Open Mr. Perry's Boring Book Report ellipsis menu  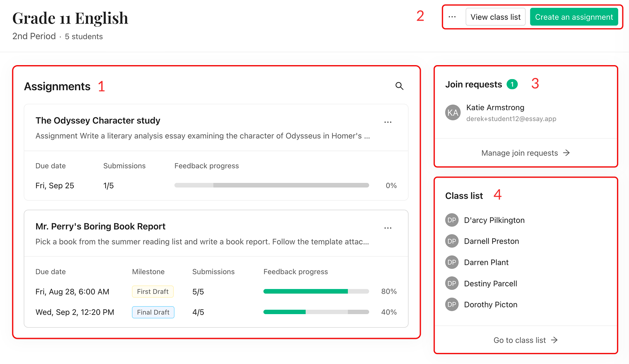click(x=388, y=228)
